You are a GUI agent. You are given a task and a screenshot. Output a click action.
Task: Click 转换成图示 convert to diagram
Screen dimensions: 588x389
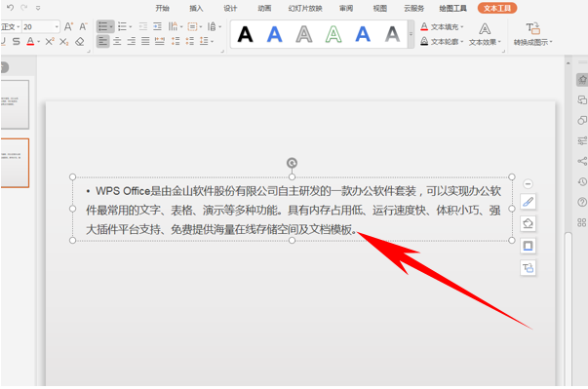click(x=532, y=34)
